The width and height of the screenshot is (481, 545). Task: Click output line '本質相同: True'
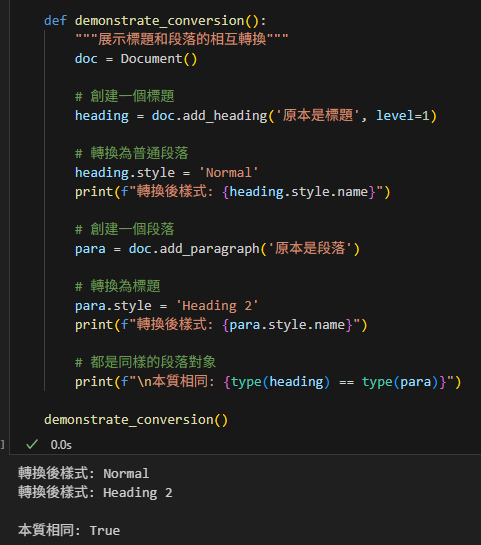tap(69, 530)
